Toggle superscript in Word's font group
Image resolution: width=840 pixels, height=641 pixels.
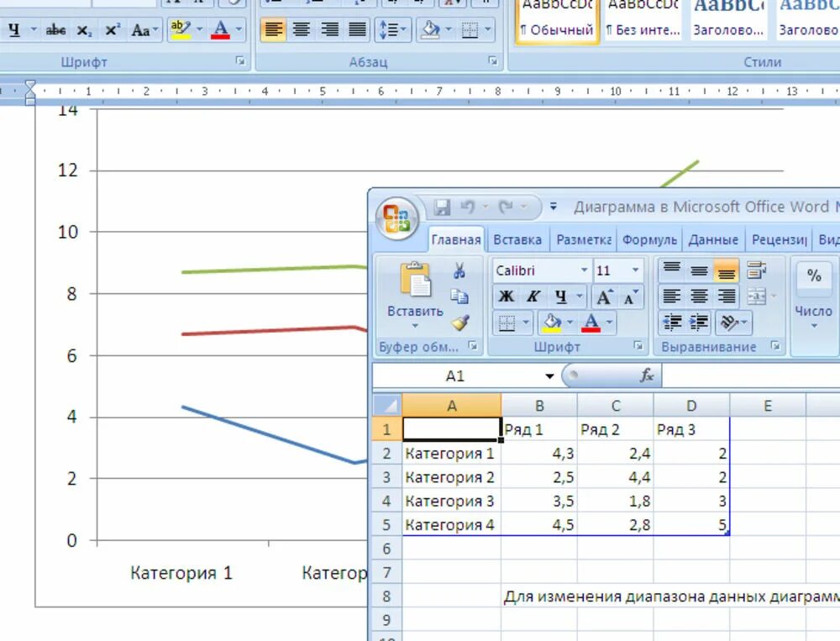pos(112,30)
